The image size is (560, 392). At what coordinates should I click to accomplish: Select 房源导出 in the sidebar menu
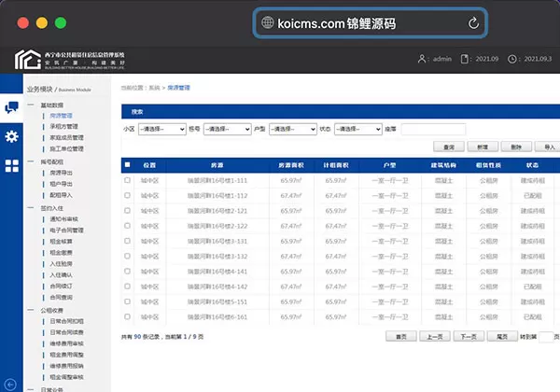[61, 173]
